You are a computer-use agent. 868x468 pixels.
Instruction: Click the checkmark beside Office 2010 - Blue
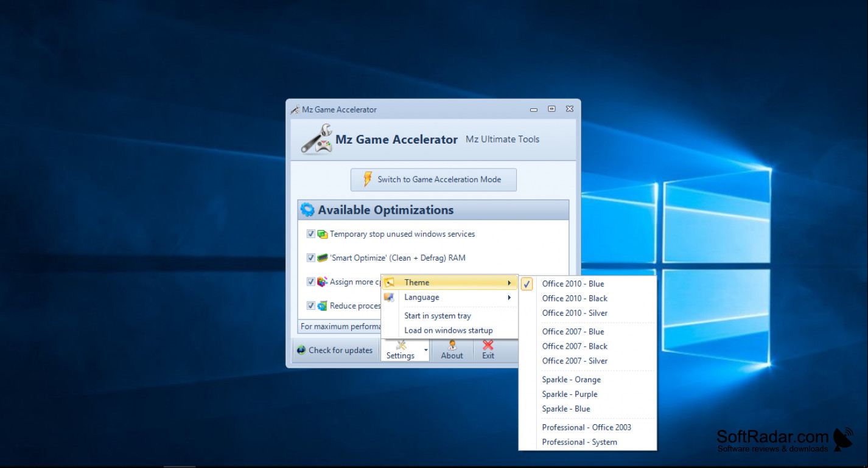point(527,284)
